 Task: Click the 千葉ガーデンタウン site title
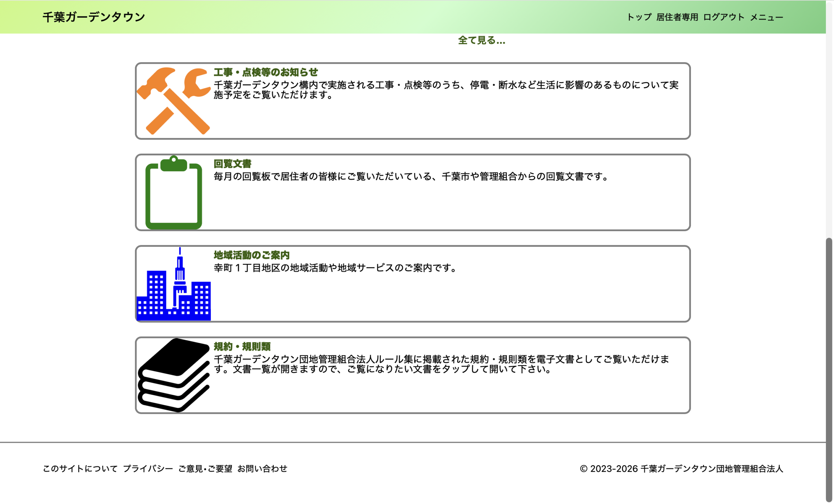coord(94,17)
